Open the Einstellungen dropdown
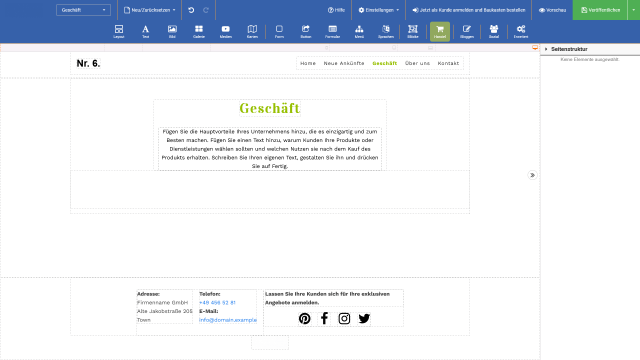 tap(379, 10)
